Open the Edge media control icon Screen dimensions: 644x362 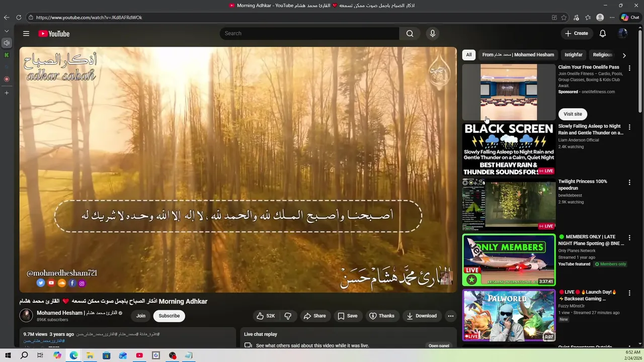(576, 17)
